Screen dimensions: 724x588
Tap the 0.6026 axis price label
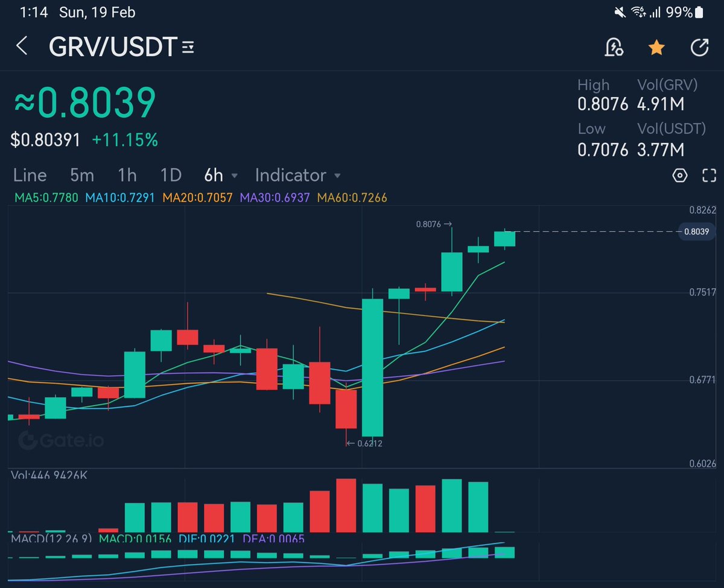click(703, 464)
